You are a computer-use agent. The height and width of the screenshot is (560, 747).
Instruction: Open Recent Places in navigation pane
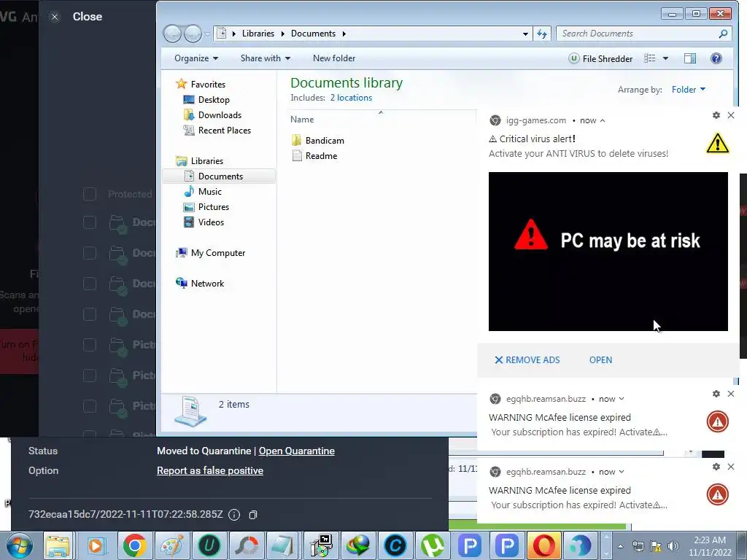[x=225, y=130]
